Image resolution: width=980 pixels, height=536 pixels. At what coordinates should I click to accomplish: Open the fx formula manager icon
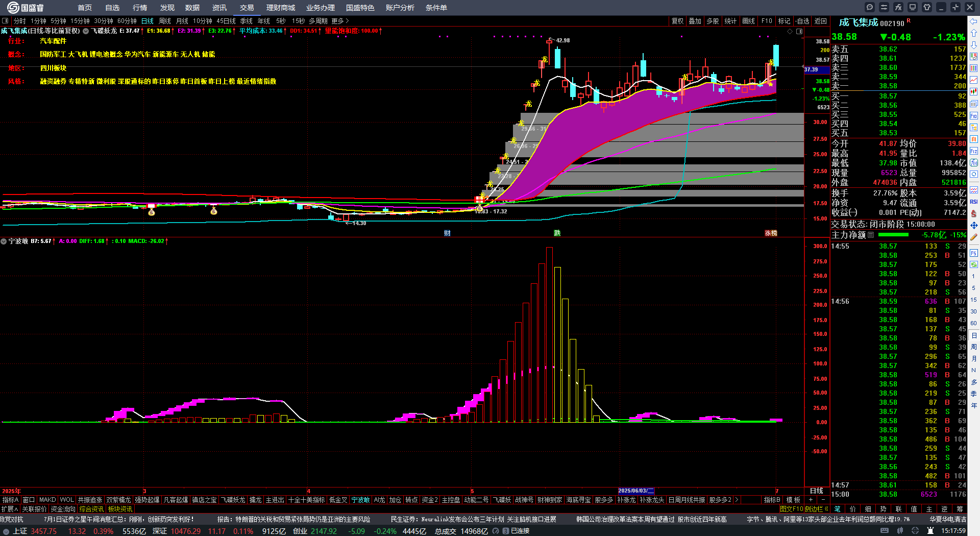click(x=898, y=7)
